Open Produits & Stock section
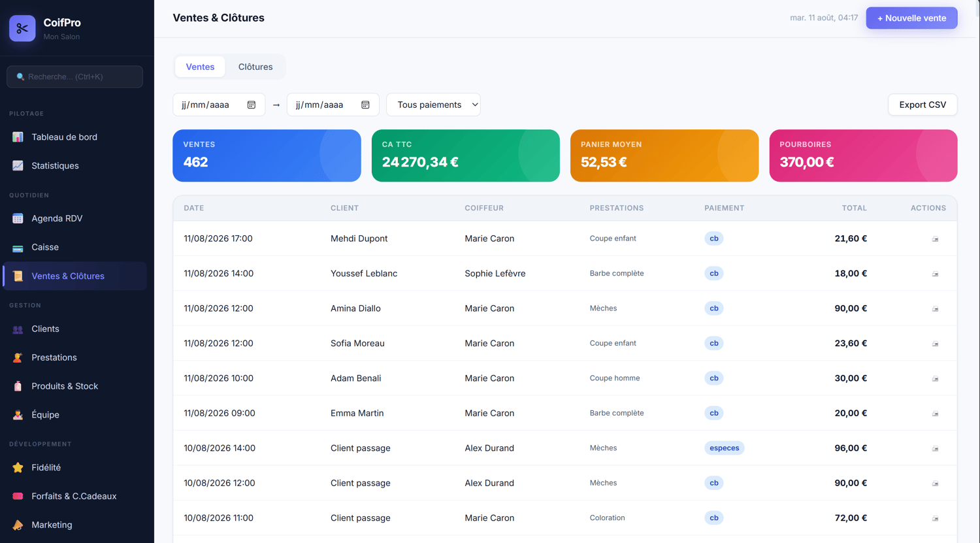 pyautogui.click(x=74, y=387)
